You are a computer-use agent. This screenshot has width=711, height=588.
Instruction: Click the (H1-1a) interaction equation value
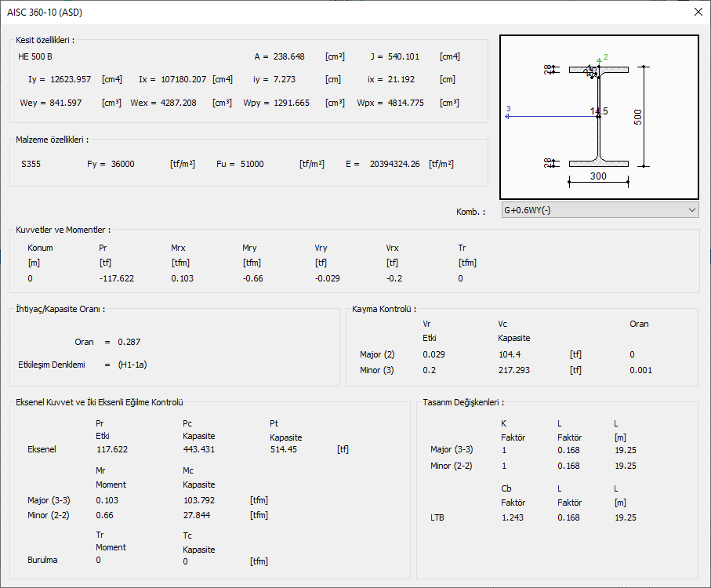[x=134, y=365]
